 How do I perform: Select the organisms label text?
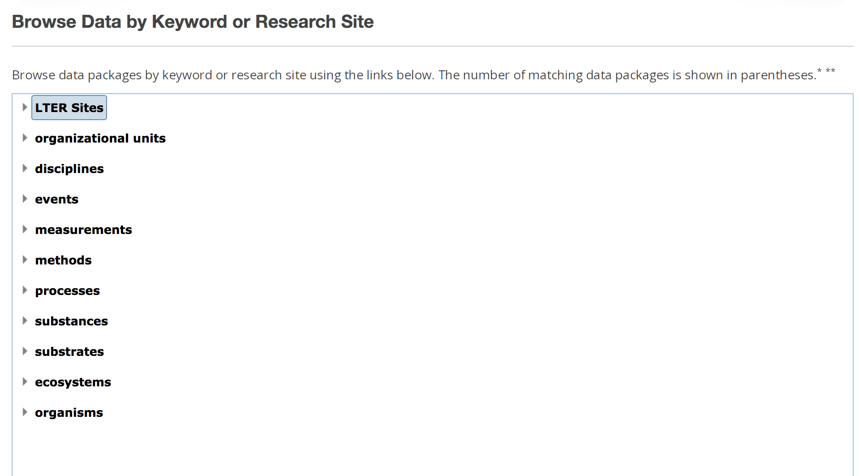tap(69, 412)
